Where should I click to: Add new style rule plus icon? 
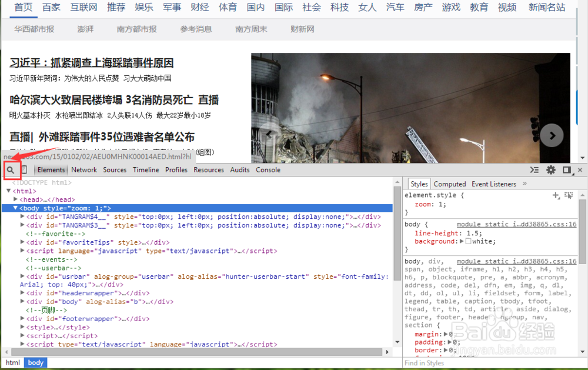click(556, 195)
